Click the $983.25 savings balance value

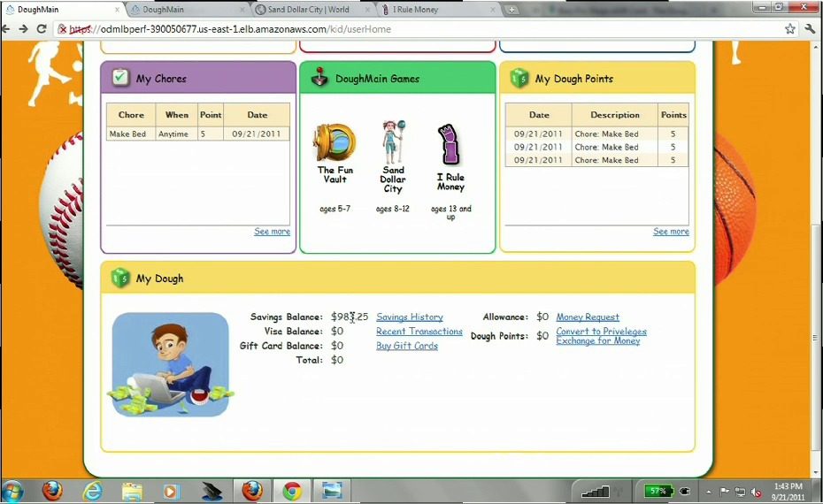[350, 317]
